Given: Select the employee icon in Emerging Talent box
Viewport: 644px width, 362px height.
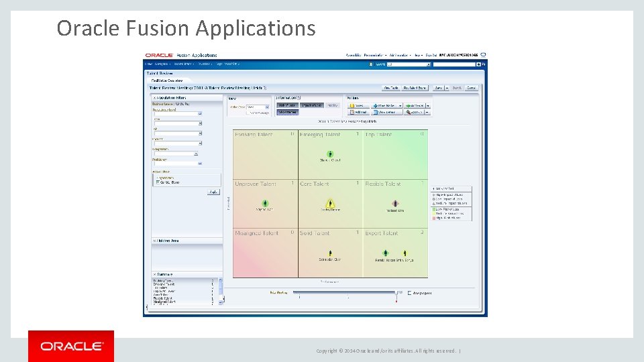Looking at the screenshot, I should [x=330, y=154].
